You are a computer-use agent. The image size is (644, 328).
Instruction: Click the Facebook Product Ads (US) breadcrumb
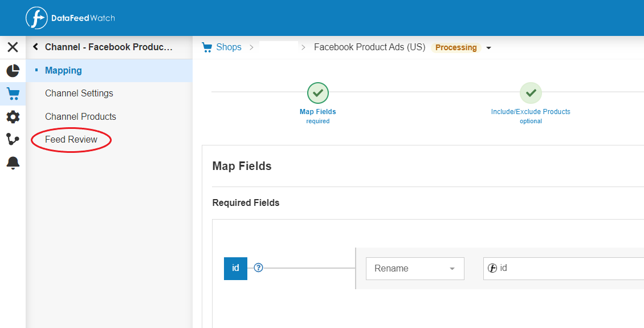pos(369,47)
